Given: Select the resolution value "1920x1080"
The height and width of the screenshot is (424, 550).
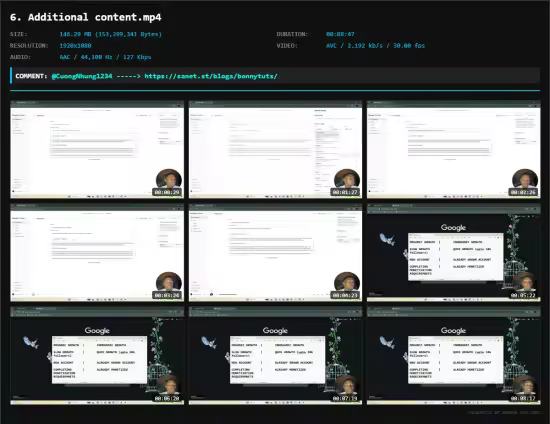Looking at the screenshot, I should 75,46.
